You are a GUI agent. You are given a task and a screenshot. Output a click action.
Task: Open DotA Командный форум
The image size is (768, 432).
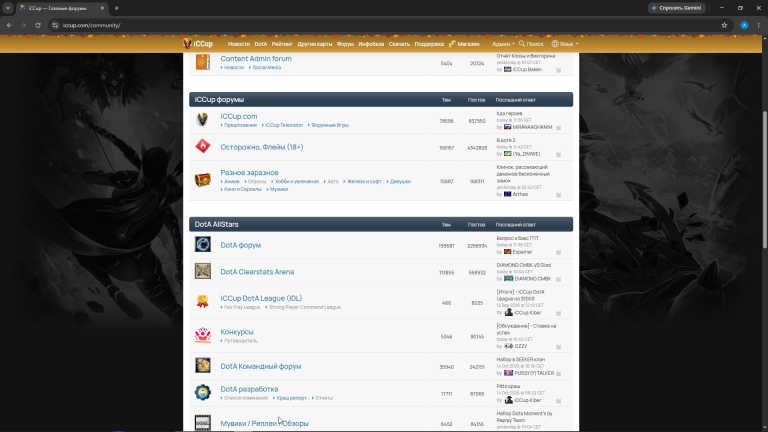point(261,366)
